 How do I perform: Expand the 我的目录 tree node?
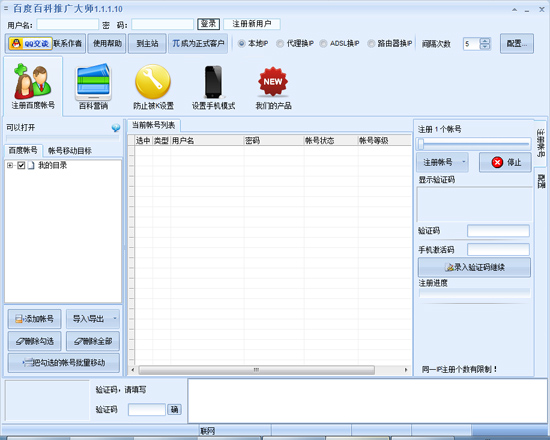point(10,165)
